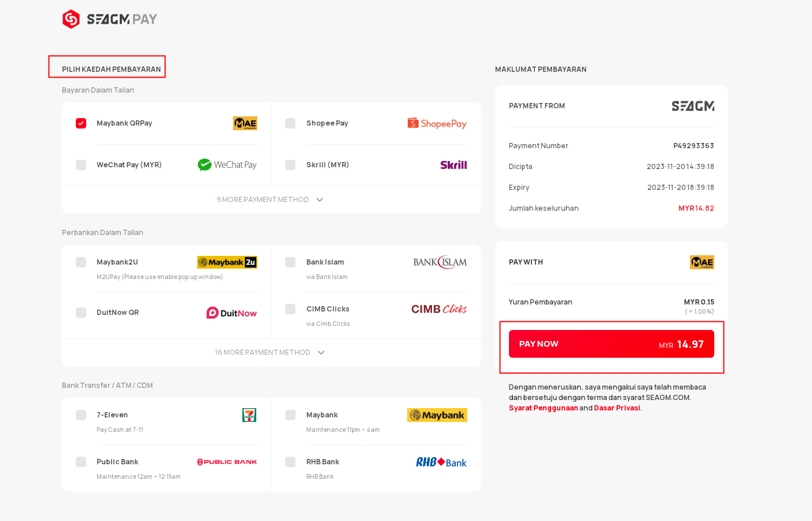Click the Dicipta date value
812x521 pixels.
pos(680,167)
